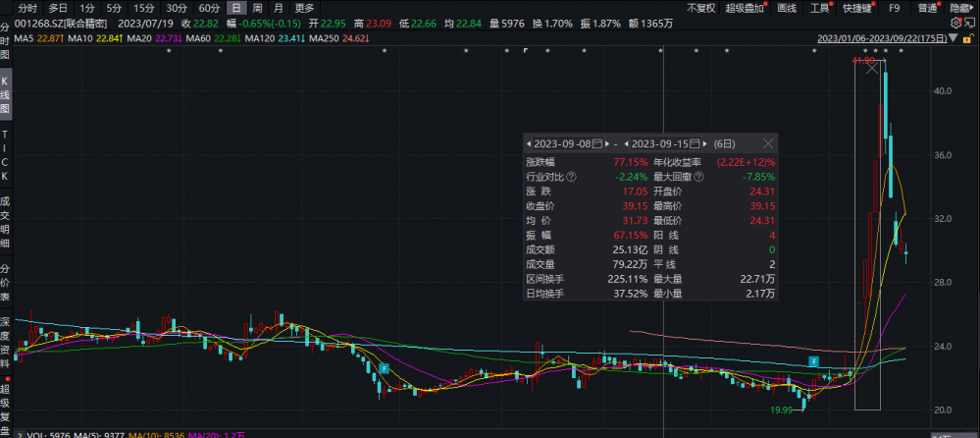Expand the date range dropdown triangle
This screenshot has height=438, width=980.
tap(953, 39)
